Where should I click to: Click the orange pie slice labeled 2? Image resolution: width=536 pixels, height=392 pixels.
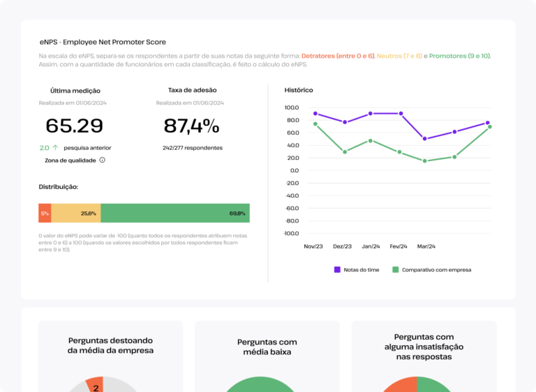click(96, 385)
